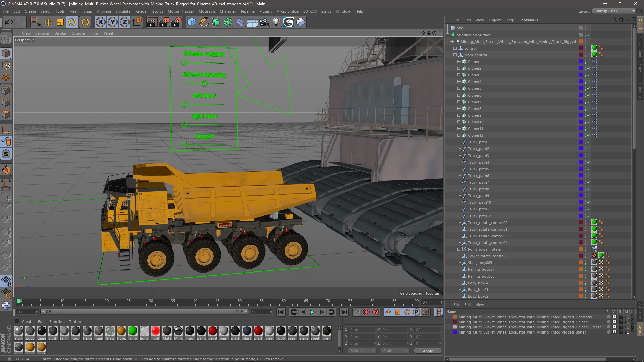Add a Deformer (bend) object
The width and height of the screenshot is (644, 362).
coord(240,22)
